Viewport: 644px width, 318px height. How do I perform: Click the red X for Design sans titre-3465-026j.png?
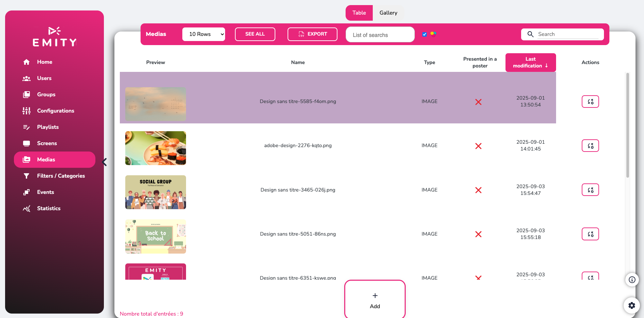(x=478, y=190)
